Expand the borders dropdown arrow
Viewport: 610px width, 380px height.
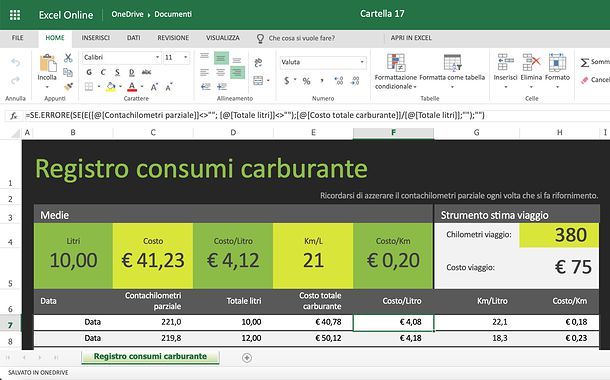click(x=99, y=86)
